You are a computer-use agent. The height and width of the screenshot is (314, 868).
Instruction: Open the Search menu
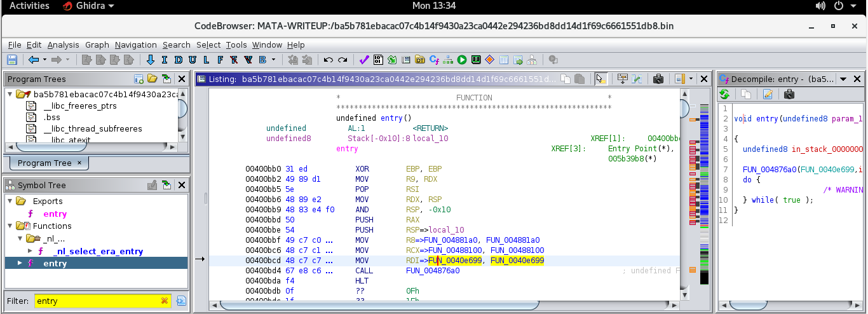tap(177, 45)
